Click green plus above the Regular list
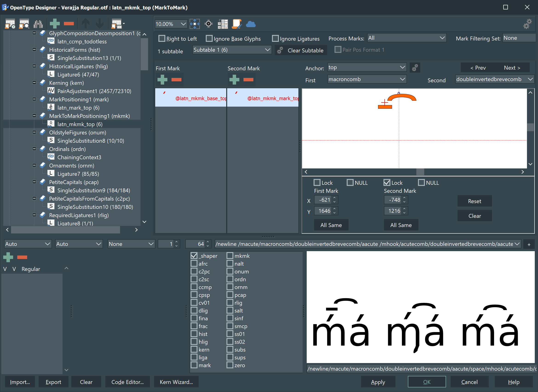This screenshot has height=392, width=538. click(8, 257)
